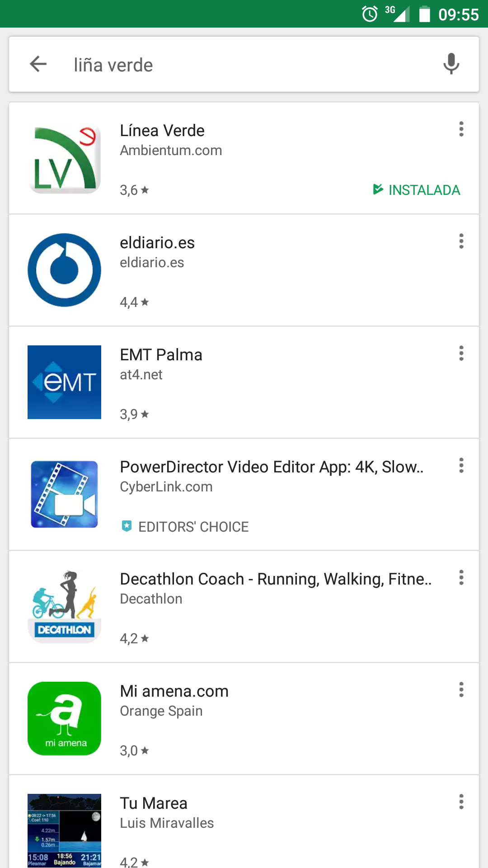The height and width of the screenshot is (868, 488).
Task: Open the eldiario.es app icon
Action: (64, 270)
